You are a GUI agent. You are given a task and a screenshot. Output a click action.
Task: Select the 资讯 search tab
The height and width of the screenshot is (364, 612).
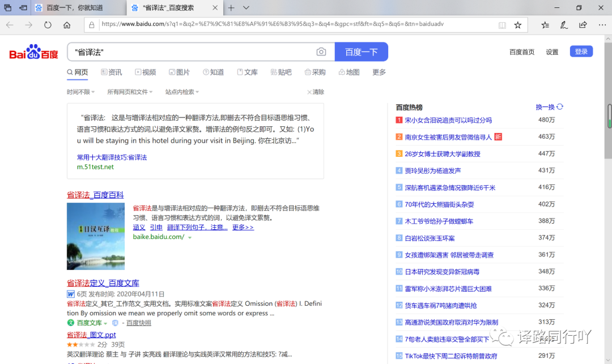111,72
